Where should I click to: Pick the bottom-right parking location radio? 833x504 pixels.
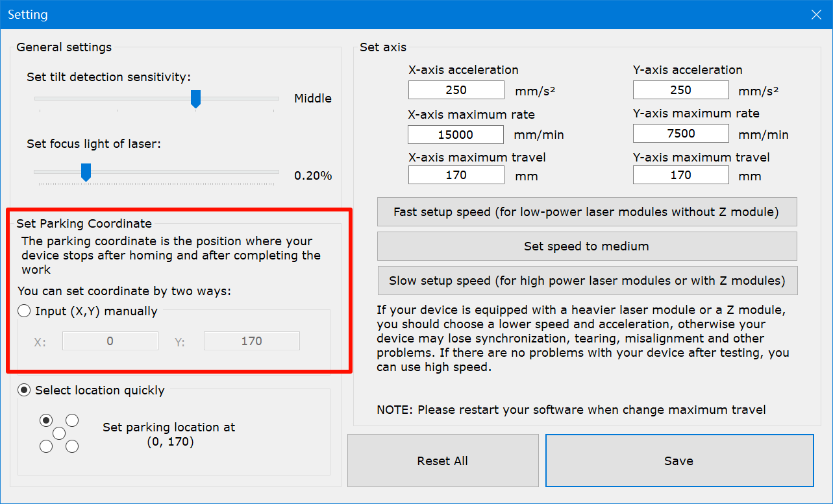tap(72, 446)
